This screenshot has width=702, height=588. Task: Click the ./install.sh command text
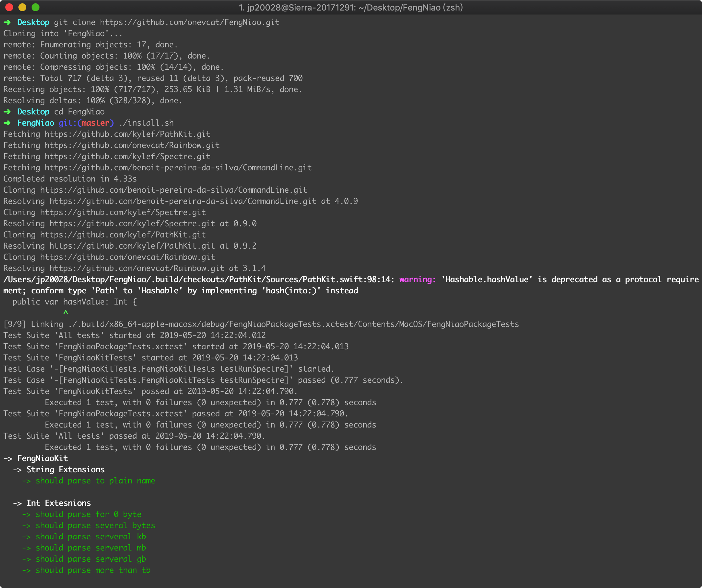[x=146, y=123]
